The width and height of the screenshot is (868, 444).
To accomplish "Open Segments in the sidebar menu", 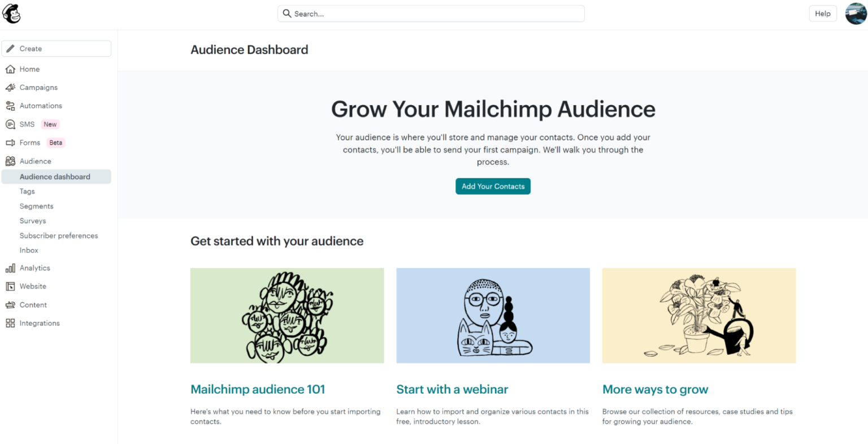I will pyautogui.click(x=36, y=206).
